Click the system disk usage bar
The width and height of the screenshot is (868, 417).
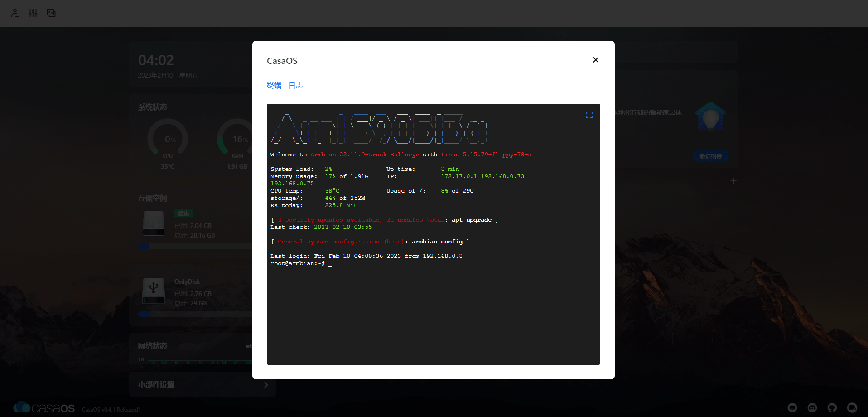tap(196, 246)
